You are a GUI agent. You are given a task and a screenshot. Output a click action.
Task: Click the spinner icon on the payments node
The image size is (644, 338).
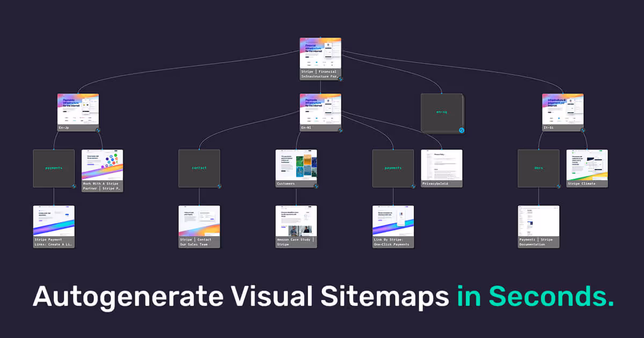[x=74, y=186]
